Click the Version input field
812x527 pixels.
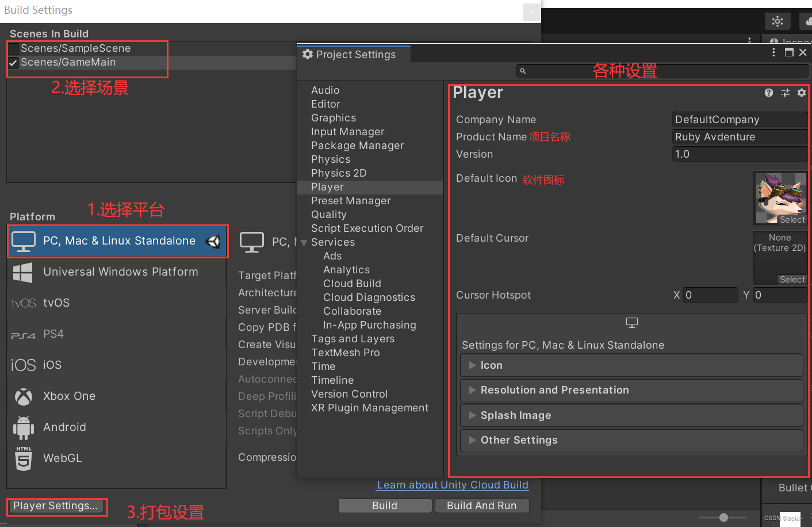pyautogui.click(x=740, y=154)
